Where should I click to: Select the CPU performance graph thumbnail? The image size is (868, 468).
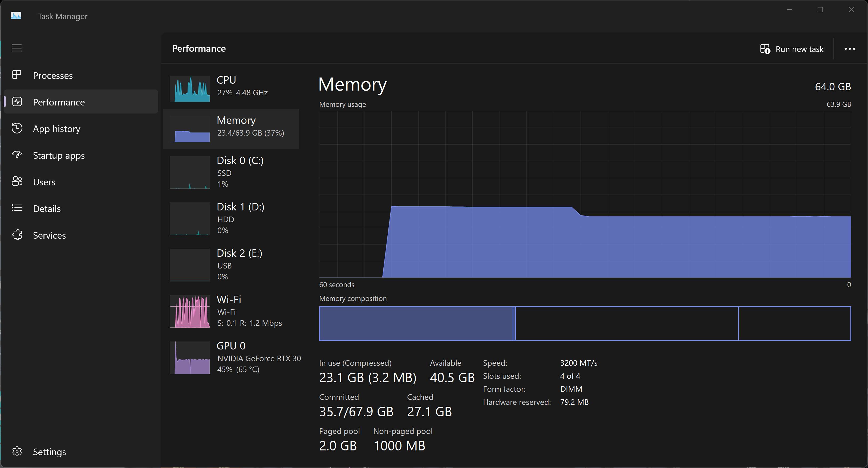[190, 89]
